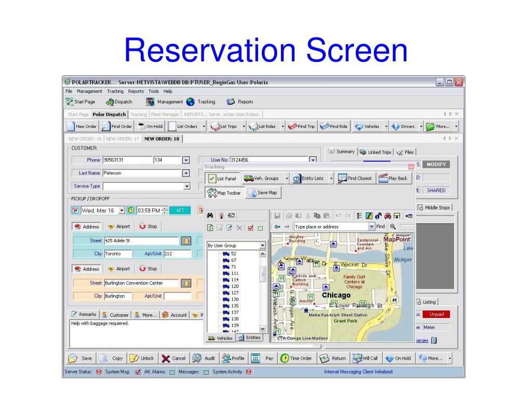Open the List Orders dropdown arrow
Screen dimensions: 532x399
point(204,126)
